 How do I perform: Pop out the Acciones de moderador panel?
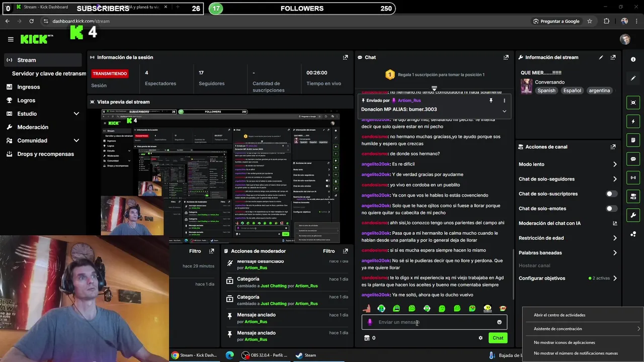click(345, 251)
